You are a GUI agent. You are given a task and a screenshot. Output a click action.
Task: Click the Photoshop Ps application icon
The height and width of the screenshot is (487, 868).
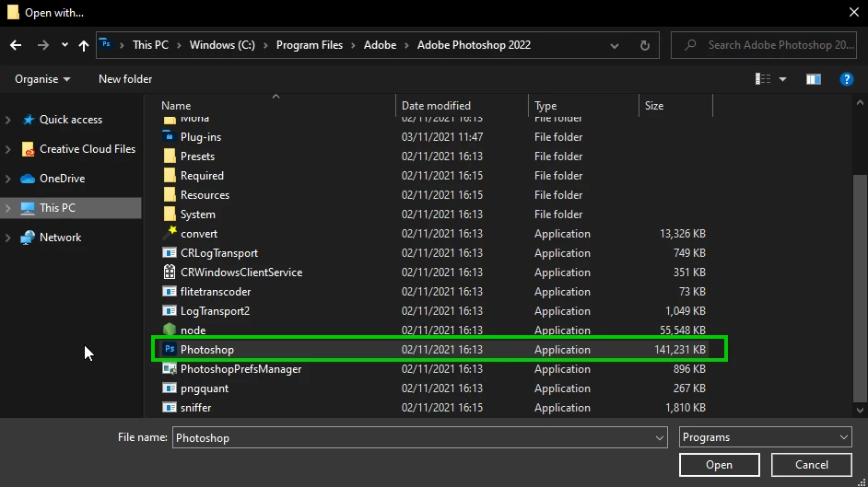click(x=170, y=349)
